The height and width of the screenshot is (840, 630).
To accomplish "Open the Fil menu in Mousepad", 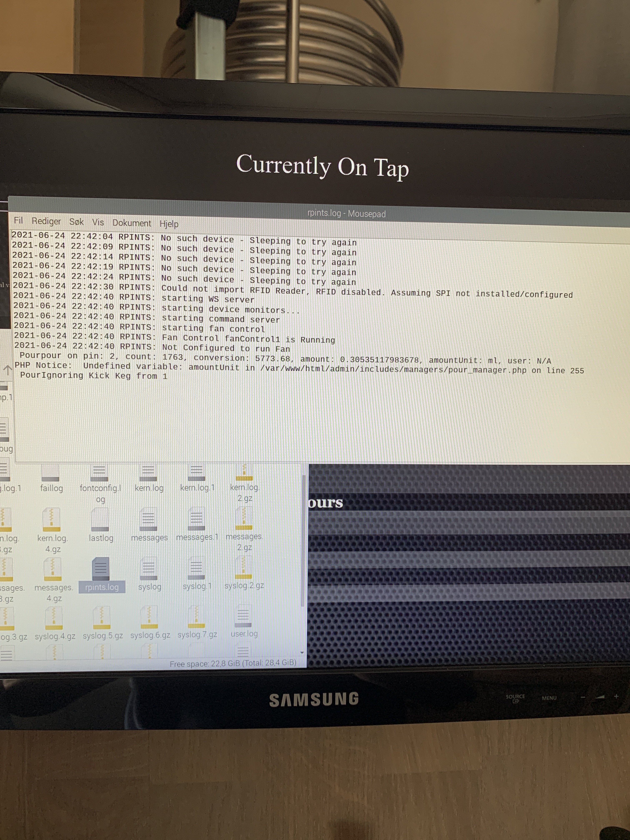I will point(18,221).
